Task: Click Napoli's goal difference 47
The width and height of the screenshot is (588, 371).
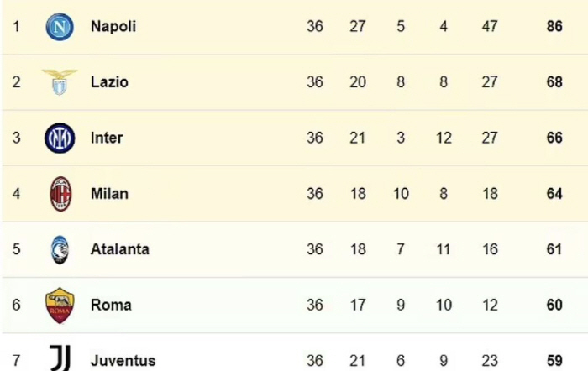Action: 490,26
